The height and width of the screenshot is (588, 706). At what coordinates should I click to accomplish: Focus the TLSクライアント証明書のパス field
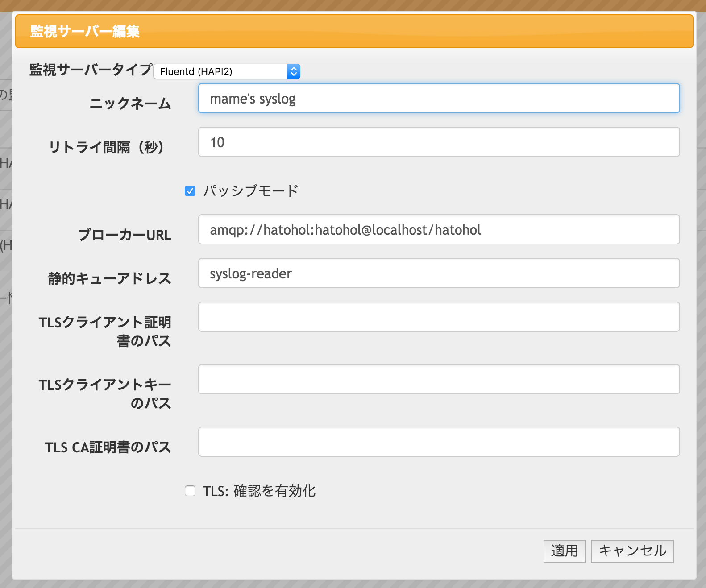coord(439,317)
